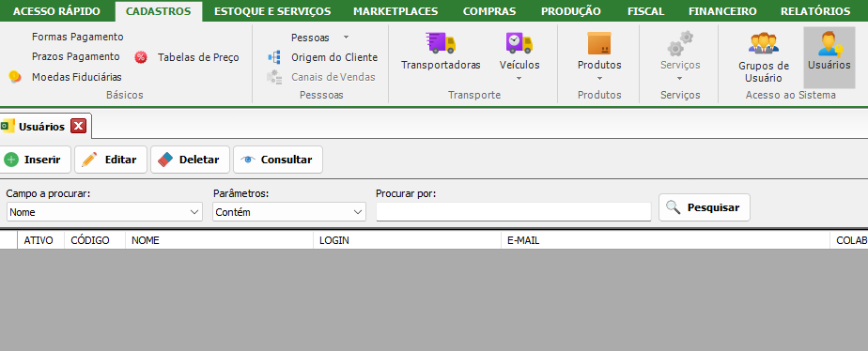Image resolution: width=868 pixels, height=351 pixels.
Task: Click the Pesquisar search button
Action: [705, 207]
